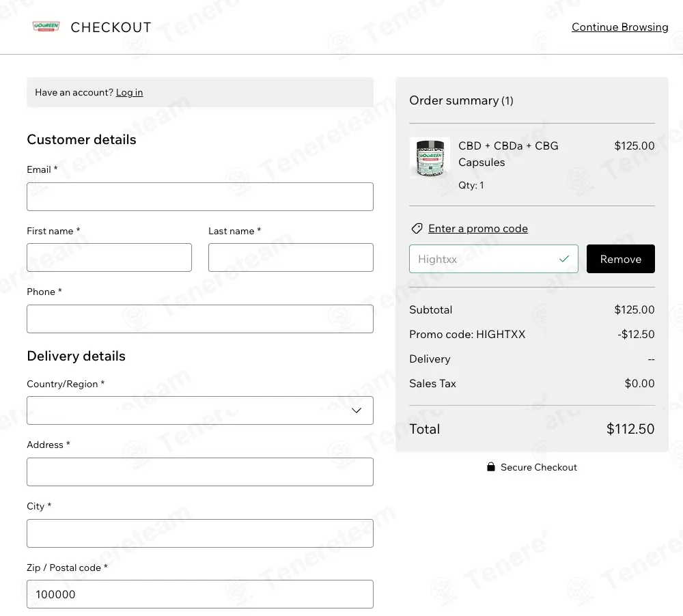
Task: Remove the applied promo code
Action: (620, 259)
